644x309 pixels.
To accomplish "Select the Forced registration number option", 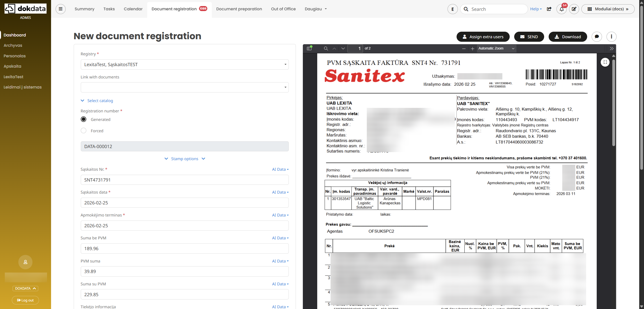I will pos(84,130).
